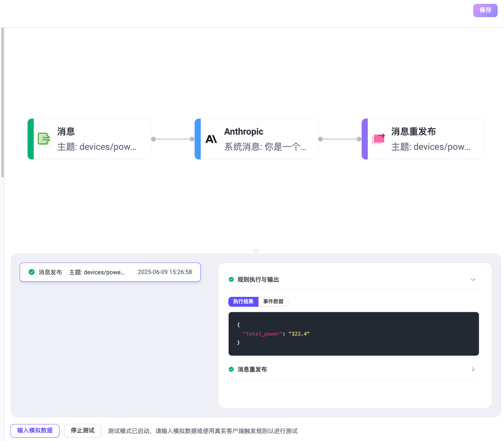Click the pink message republish node icon
Viewport: 504px width, 441px height.
pos(378,139)
